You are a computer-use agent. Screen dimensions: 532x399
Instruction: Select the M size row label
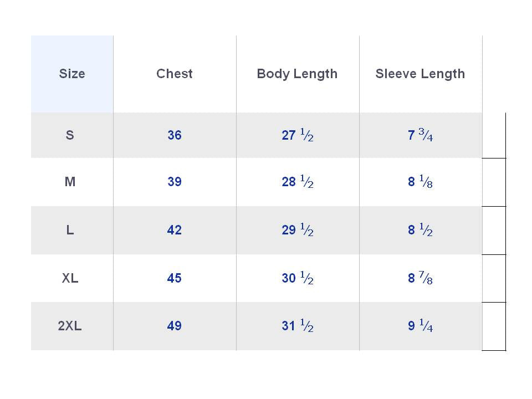click(70, 182)
